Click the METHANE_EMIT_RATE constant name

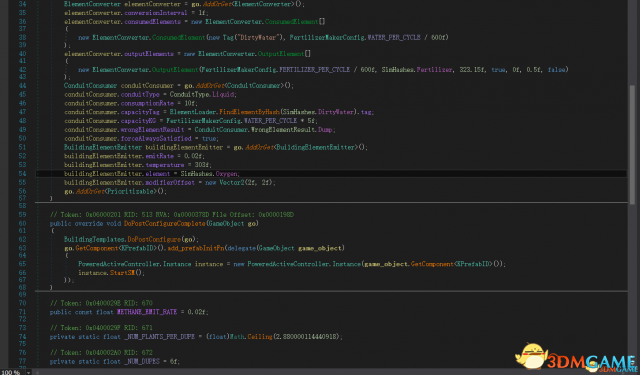point(147,312)
